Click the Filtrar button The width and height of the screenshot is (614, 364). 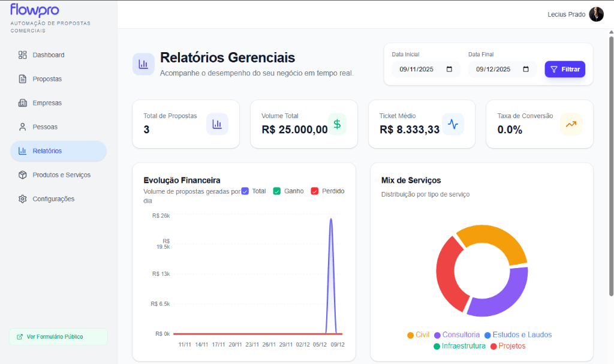click(564, 69)
